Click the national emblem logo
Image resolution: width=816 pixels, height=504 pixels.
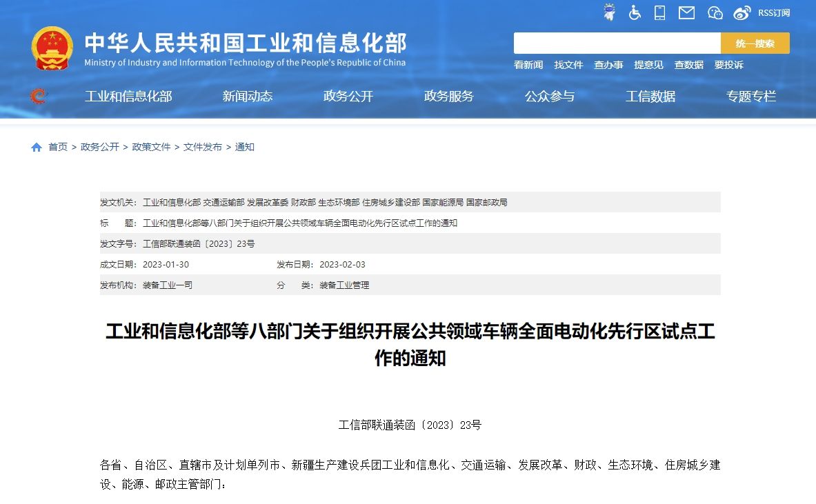tap(52, 48)
